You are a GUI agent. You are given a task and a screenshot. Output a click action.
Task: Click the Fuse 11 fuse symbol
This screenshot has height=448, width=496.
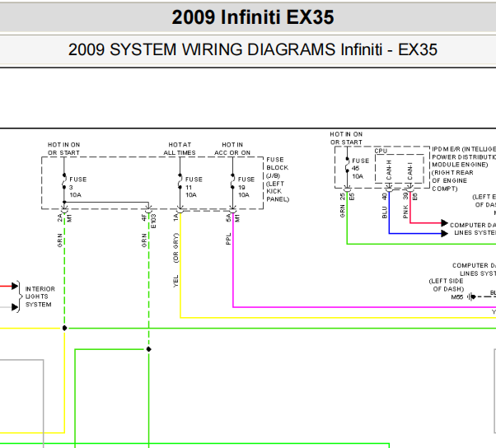(x=180, y=181)
